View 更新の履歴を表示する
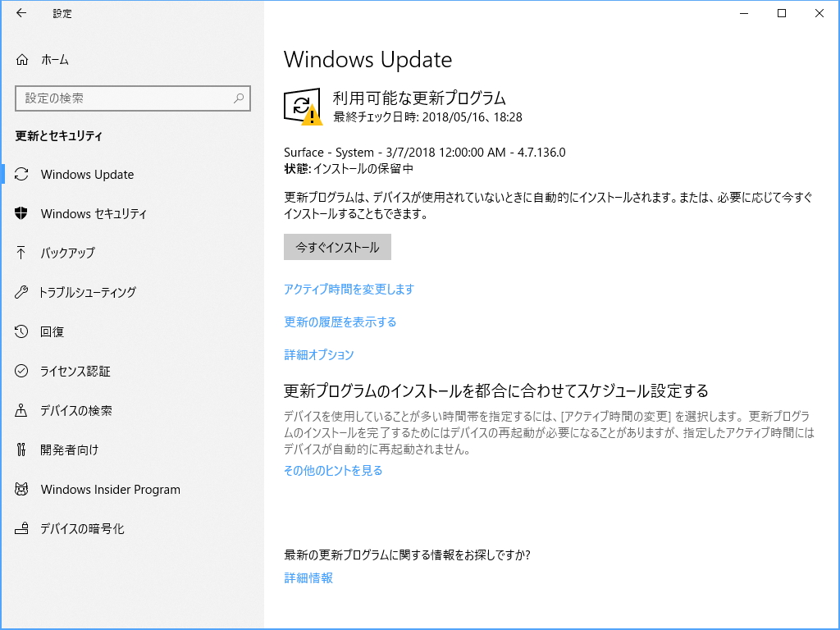This screenshot has height=630, width=840. click(x=340, y=322)
